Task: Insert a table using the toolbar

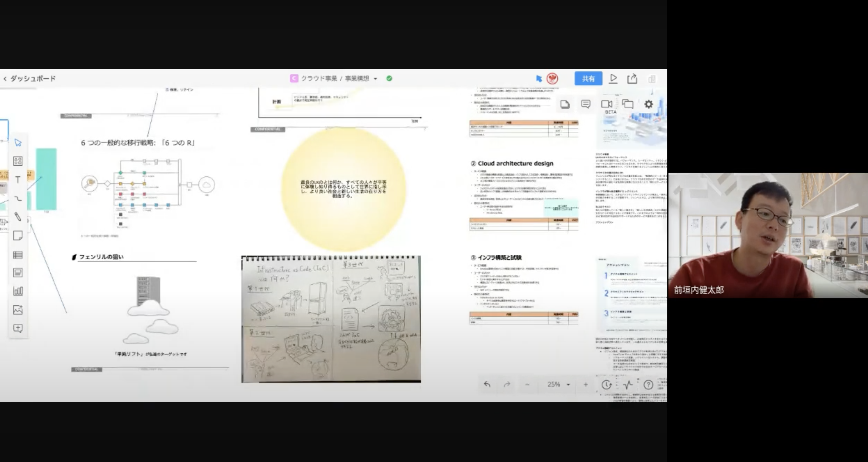Action: [18, 255]
